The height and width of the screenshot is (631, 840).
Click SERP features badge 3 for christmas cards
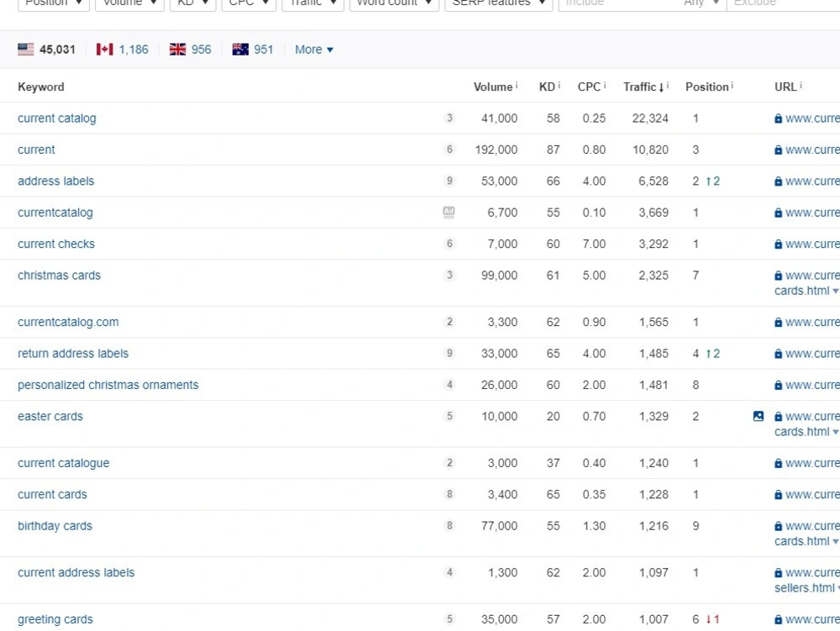(x=449, y=276)
